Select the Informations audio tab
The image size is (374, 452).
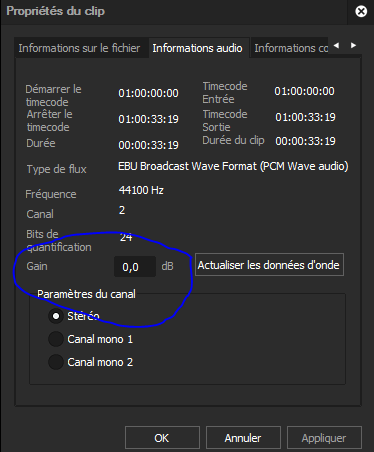(198, 48)
